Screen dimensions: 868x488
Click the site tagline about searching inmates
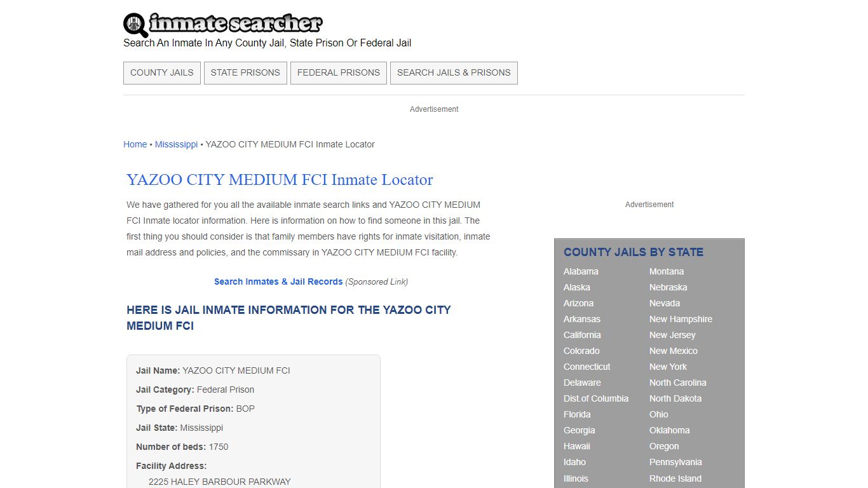click(x=267, y=43)
